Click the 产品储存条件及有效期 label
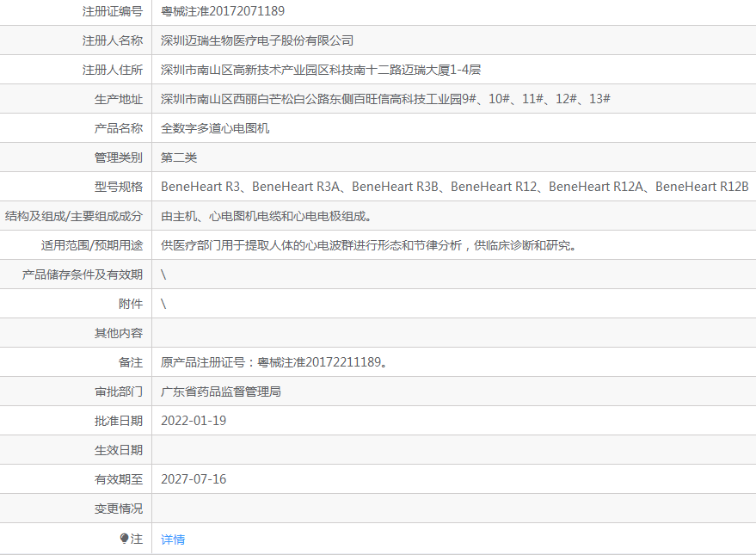Screen dimensions: 756x555 [x=83, y=274]
